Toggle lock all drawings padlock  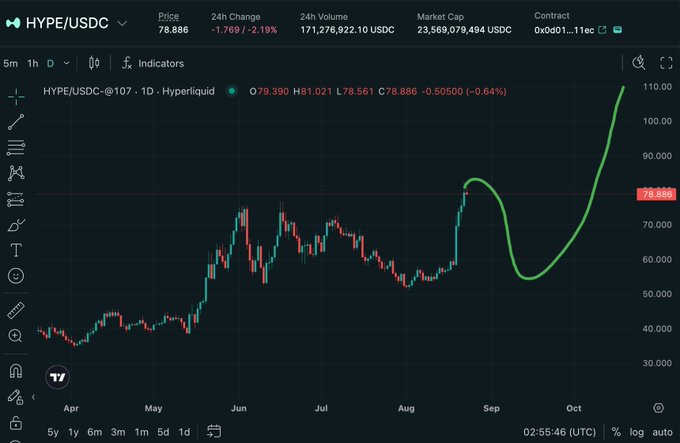16,423
